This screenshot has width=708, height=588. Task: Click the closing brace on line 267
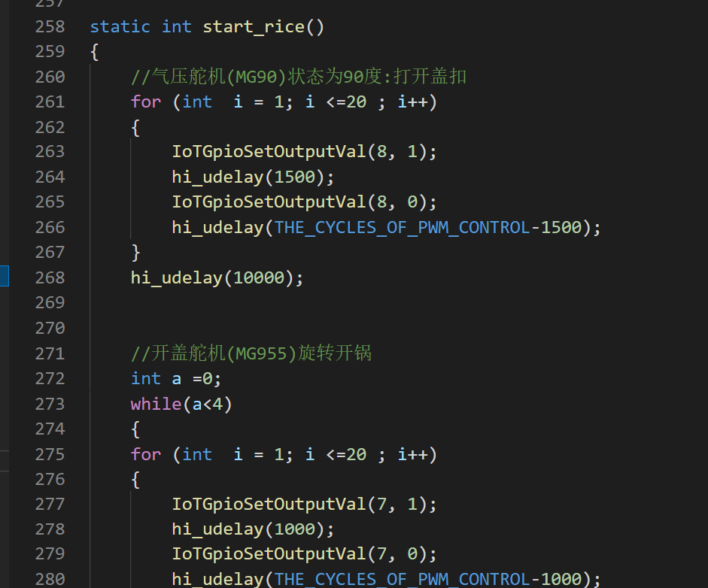click(135, 252)
